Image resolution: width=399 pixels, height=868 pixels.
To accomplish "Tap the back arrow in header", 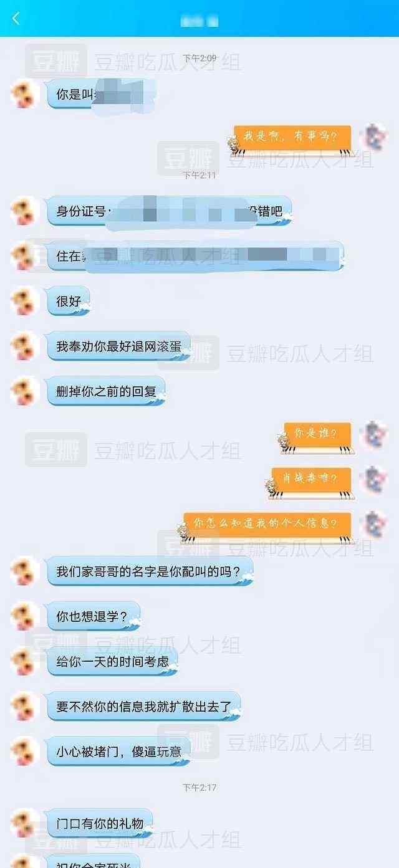I will pyautogui.click(x=16, y=19).
